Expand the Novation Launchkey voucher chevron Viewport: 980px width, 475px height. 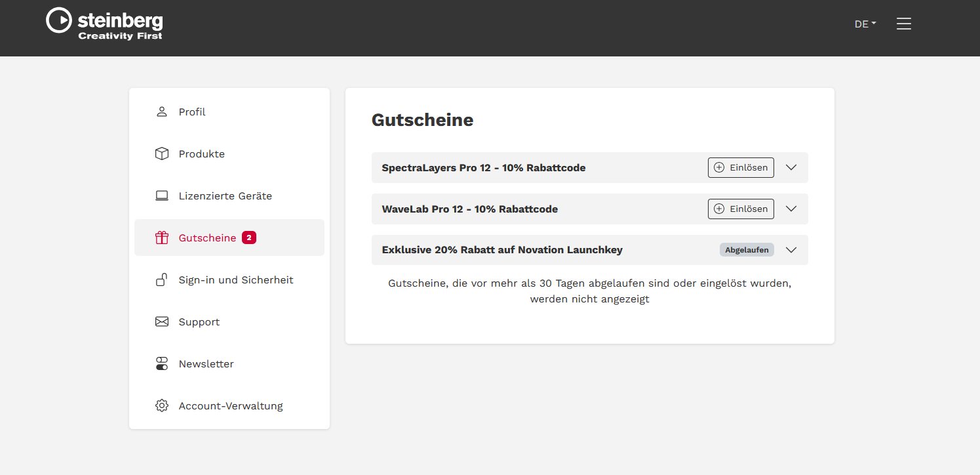click(x=791, y=250)
